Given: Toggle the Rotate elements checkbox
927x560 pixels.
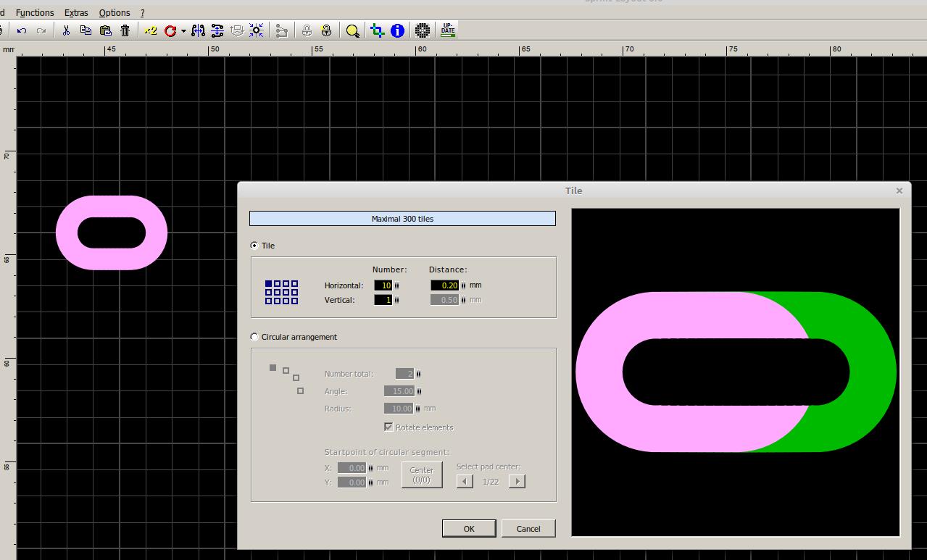Looking at the screenshot, I should (388, 427).
